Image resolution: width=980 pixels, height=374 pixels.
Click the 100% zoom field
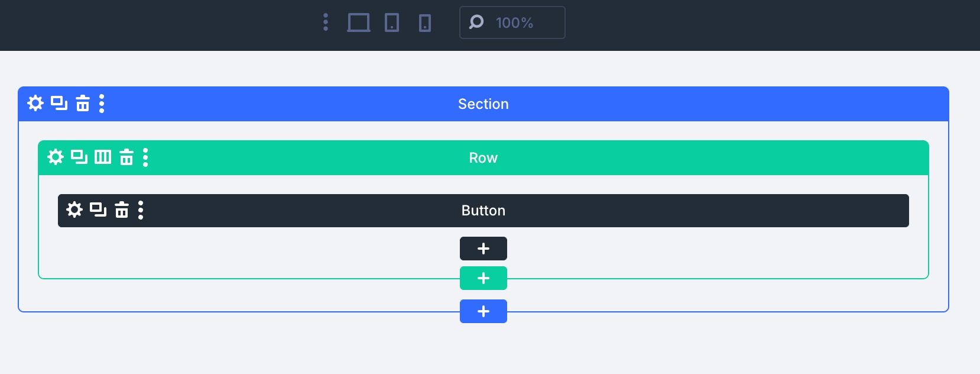coord(513,22)
